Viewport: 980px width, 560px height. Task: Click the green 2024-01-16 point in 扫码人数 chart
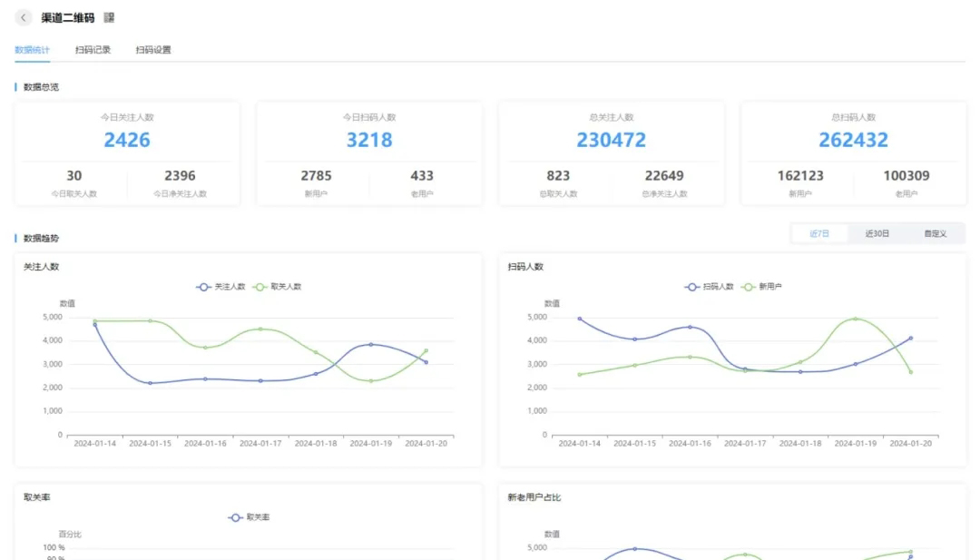(690, 357)
